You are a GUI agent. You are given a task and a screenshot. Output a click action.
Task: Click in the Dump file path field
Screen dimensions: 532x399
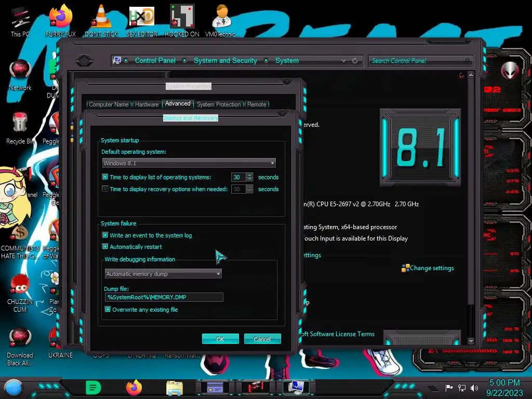pos(164,297)
